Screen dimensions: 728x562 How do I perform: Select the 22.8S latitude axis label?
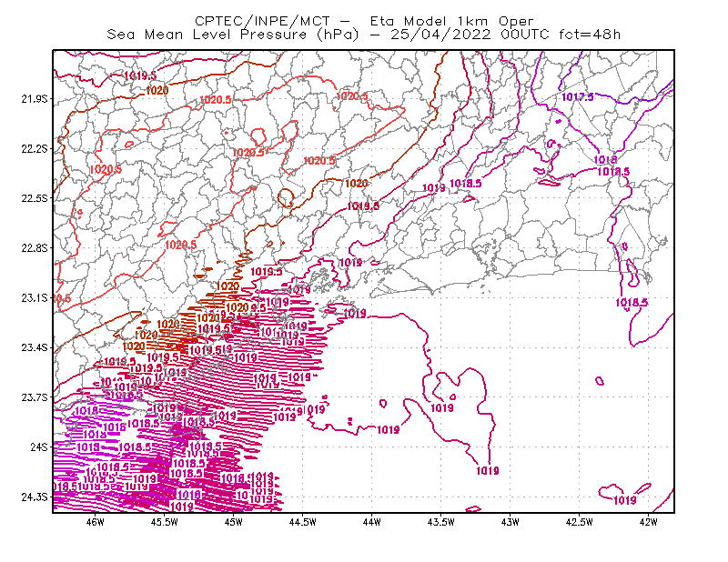pos(35,248)
